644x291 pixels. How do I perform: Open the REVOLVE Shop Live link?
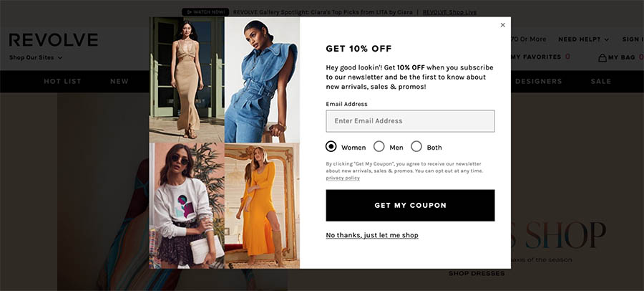(x=450, y=12)
